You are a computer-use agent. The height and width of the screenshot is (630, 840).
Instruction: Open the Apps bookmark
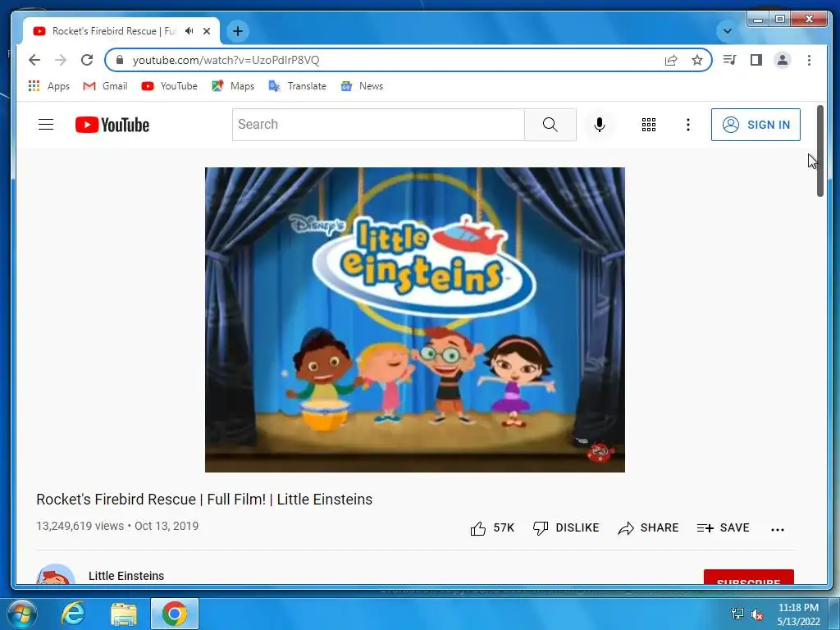coord(48,85)
